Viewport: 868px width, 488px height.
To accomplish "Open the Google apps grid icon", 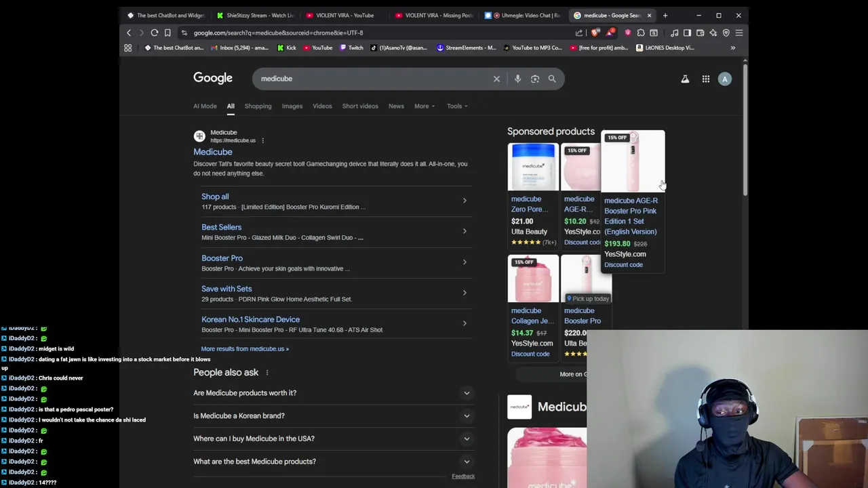I will point(706,79).
